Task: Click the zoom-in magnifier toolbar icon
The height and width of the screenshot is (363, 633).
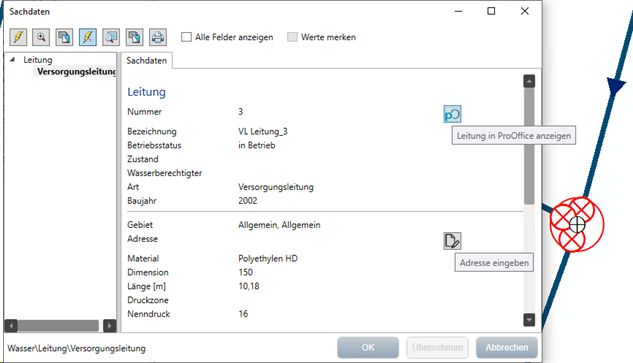Action: (41, 37)
